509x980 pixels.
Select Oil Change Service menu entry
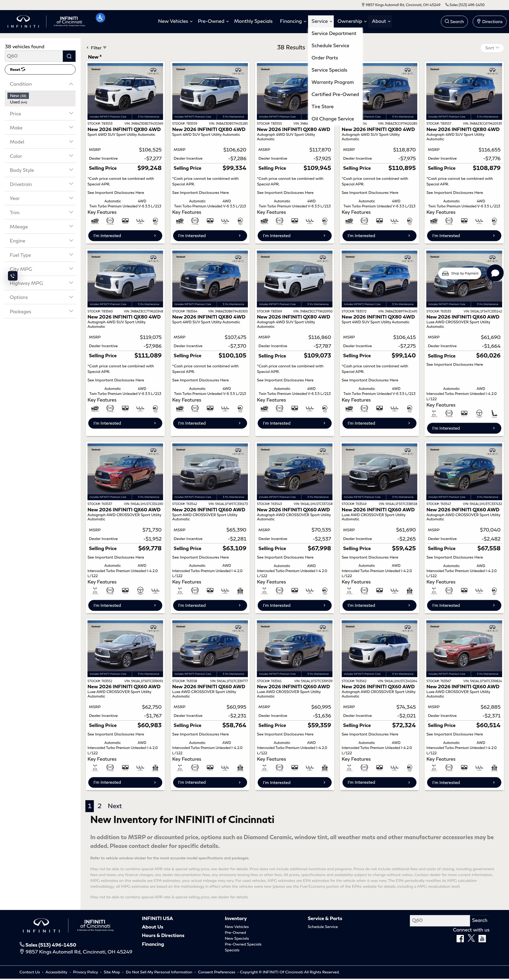coord(332,119)
